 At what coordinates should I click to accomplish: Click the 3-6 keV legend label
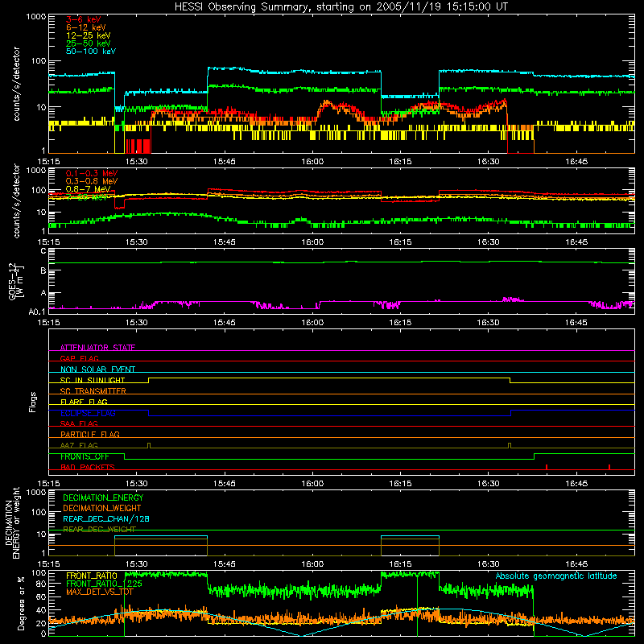[x=83, y=19]
